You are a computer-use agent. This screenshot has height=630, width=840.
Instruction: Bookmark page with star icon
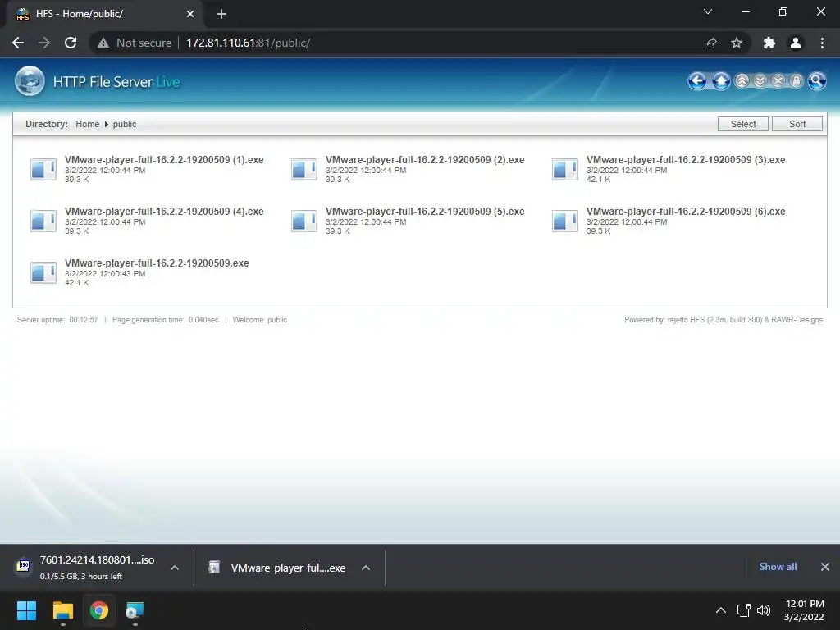pyautogui.click(x=737, y=43)
